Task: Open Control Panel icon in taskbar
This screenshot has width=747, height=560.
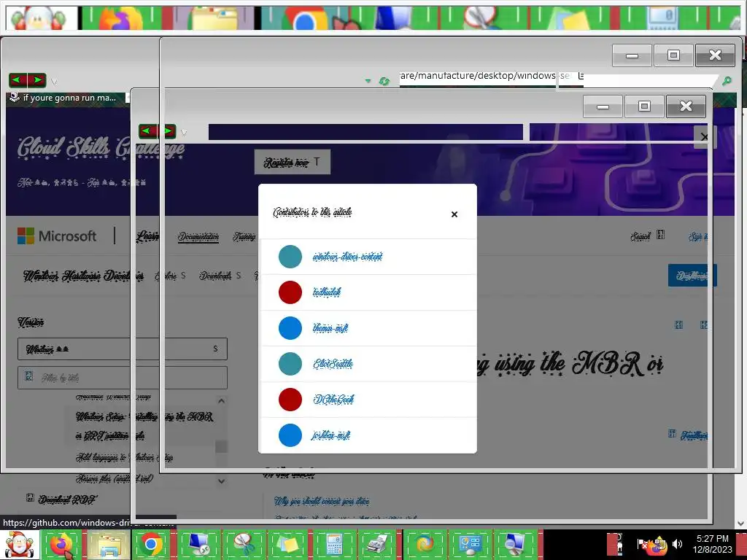Action: coord(470,544)
